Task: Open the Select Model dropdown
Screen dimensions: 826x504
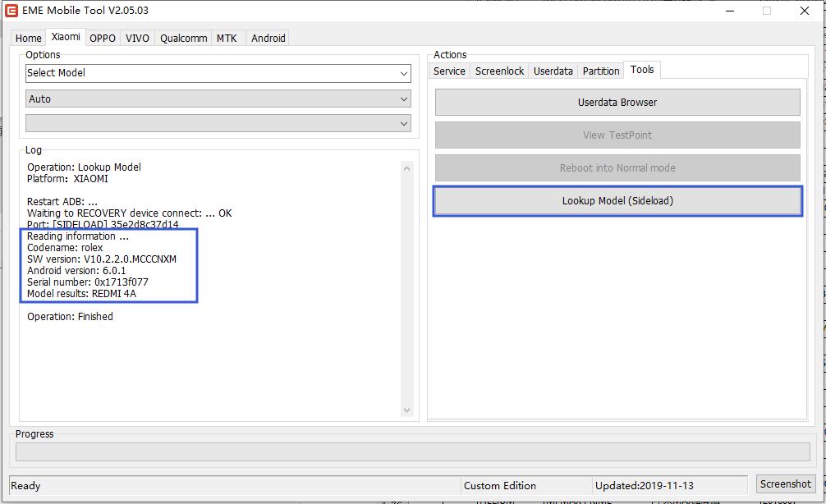Action: click(218, 73)
